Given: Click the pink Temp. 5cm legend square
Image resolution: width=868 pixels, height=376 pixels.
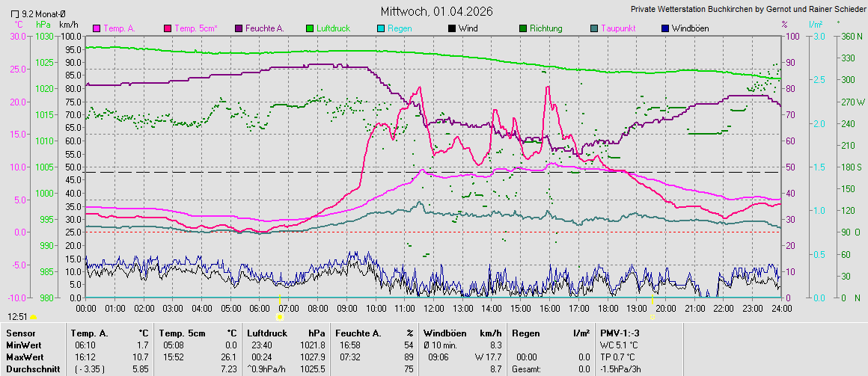Looking at the screenshot, I should pos(168,28).
